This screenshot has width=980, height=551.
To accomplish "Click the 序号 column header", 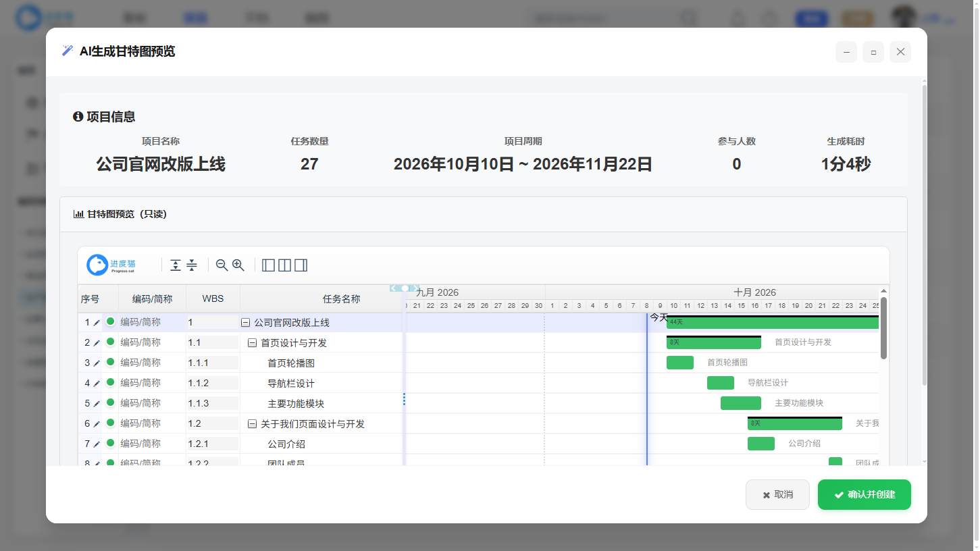I will 90,298.
